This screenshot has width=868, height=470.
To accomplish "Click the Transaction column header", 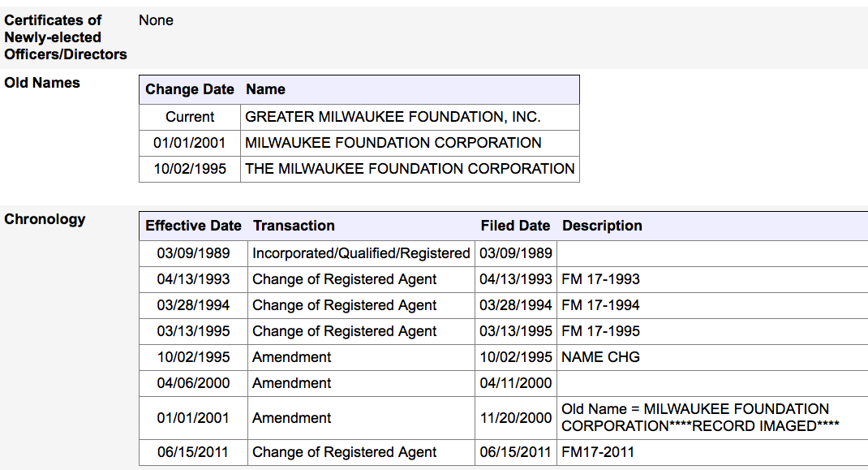I will [294, 226].
